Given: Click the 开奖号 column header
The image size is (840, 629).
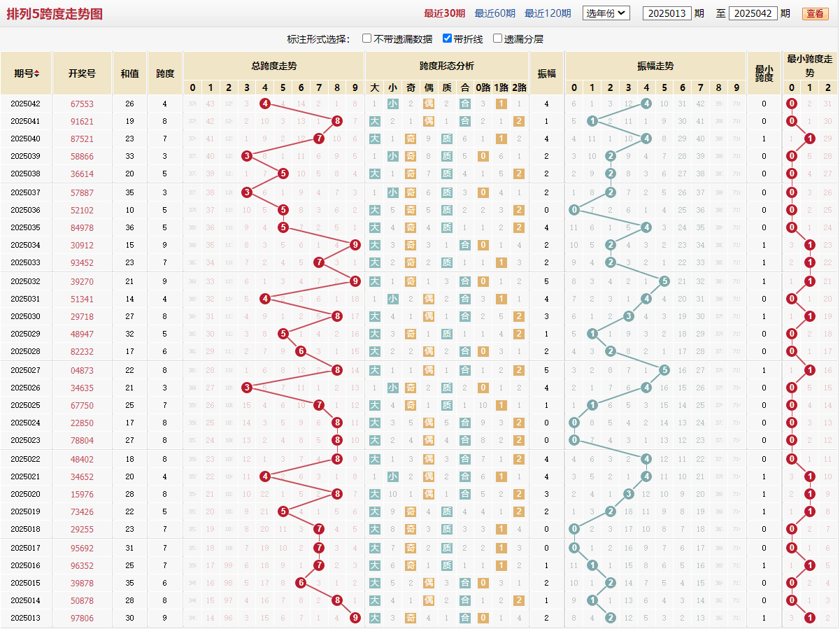Looking at the screenshot, I should click(x=82, y=73).
